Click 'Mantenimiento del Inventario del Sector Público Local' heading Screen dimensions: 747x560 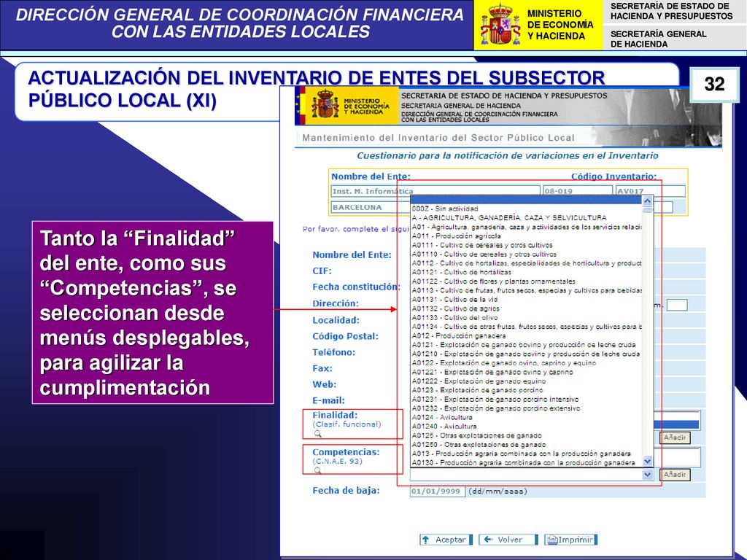point(438,138)
